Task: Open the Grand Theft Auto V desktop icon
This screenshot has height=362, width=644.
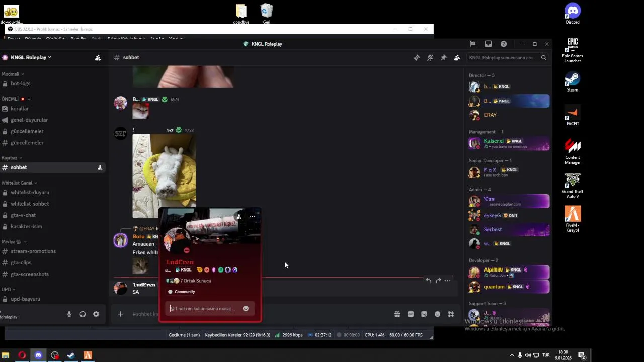Action: click(x=573, y=186)
